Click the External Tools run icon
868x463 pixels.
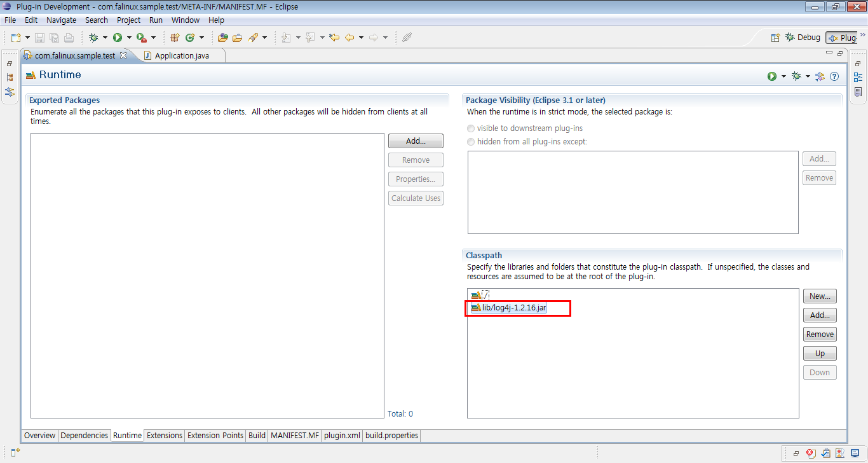pyautogui.click(x=141, y=38)
